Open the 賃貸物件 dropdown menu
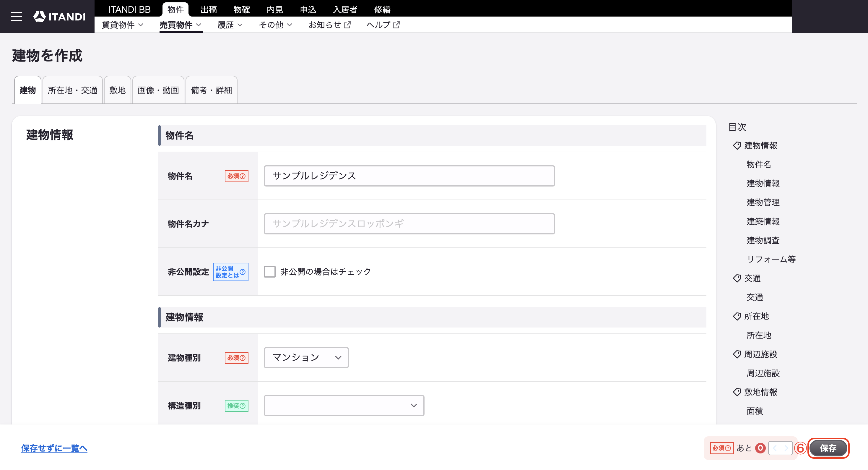Viewport: 868px width, 470px height. click(x=122, y=25)
